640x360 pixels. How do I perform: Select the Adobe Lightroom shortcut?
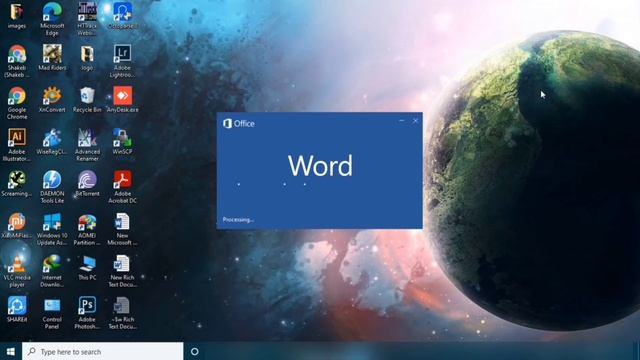pyautogui.click(x=122, y=61)
